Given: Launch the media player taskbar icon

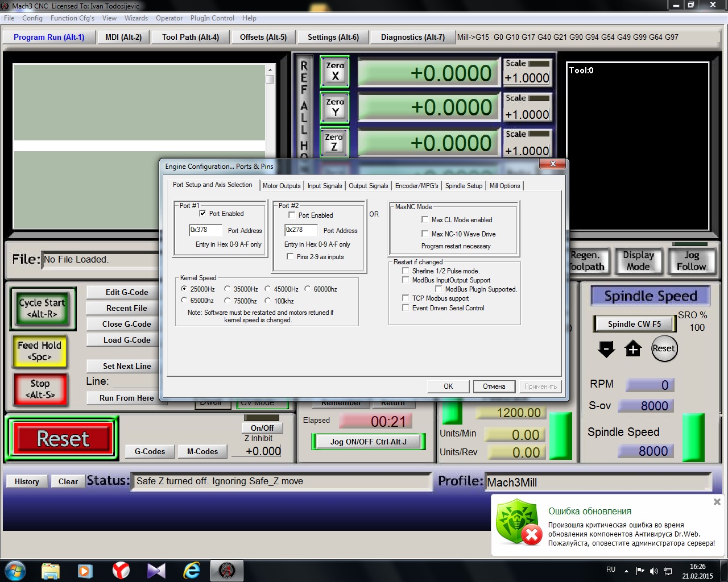Looking at the screenshot, I should 85,570.
